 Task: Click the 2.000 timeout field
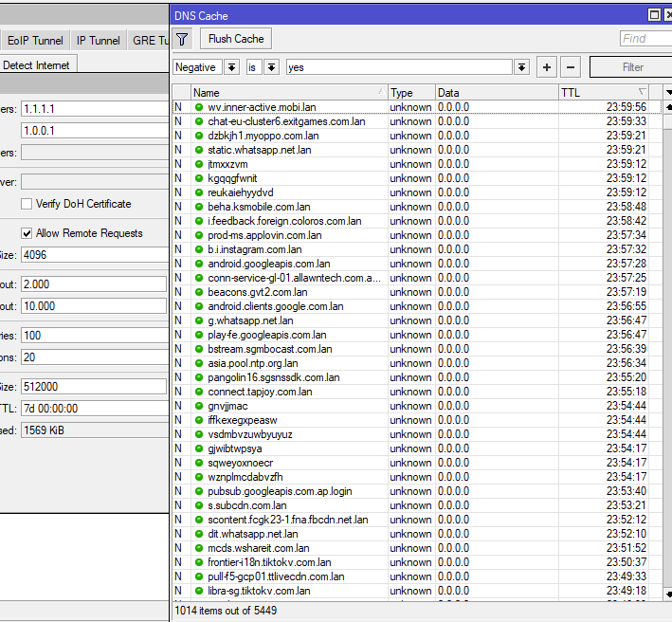pos(94,284)
